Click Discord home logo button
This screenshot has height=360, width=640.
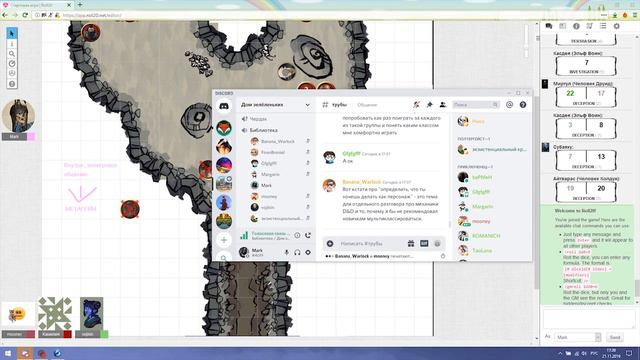224,106
